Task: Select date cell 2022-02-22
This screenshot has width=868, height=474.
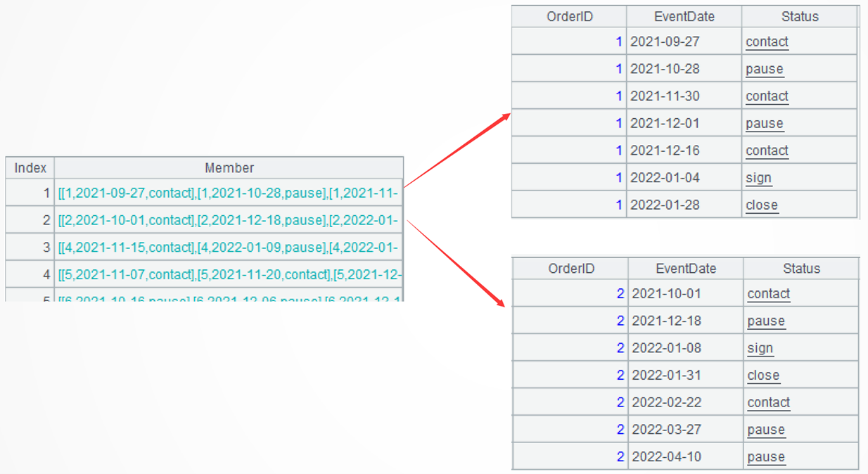Action: coord(686,402)
